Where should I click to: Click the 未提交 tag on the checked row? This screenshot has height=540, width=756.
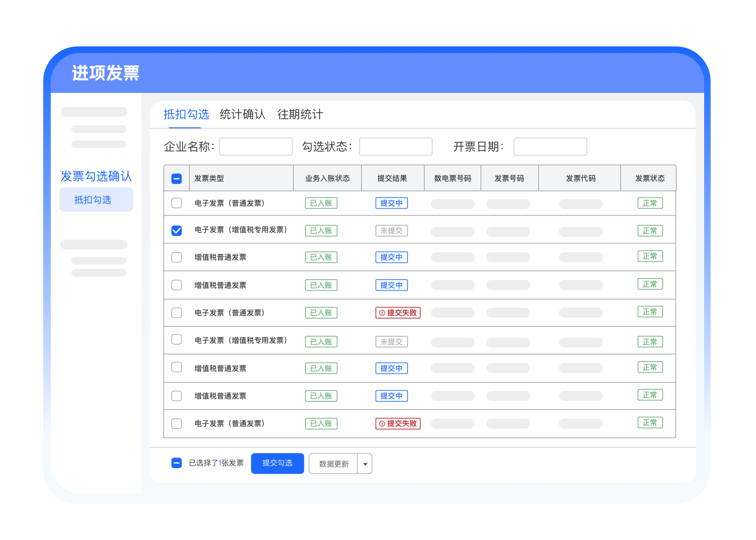(x=391, y=231)
